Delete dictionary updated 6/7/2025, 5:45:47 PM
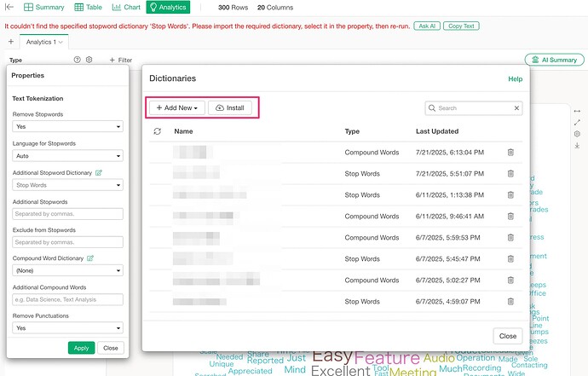The image size is (588, 376). point(510,259)
